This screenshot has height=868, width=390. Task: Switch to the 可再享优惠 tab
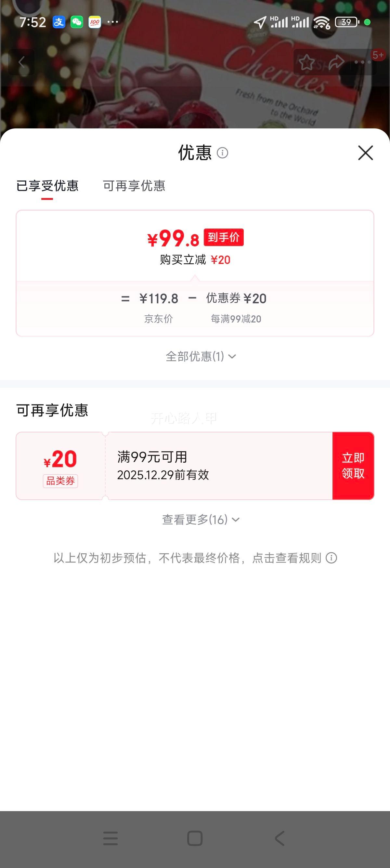click(134, 186)
